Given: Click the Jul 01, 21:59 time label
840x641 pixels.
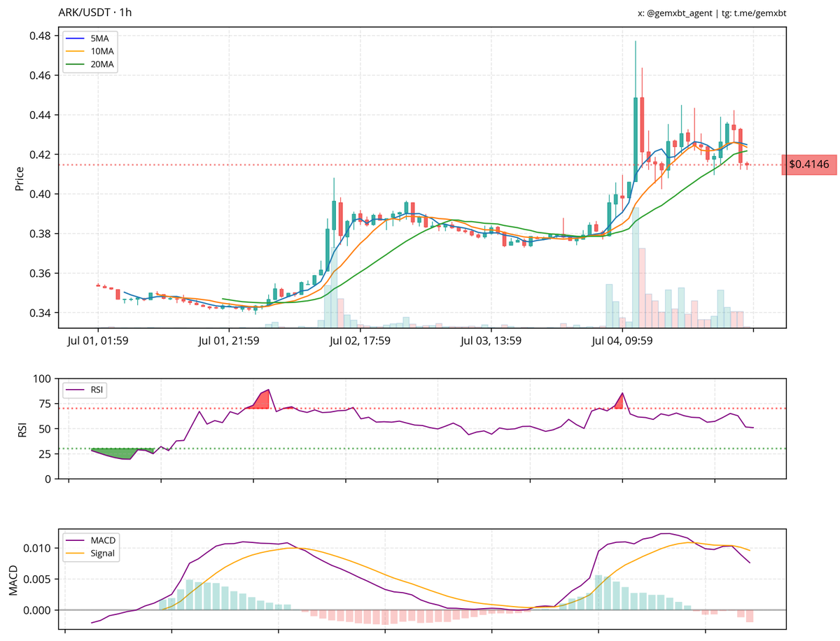Looking at the screenshot, I should point(229,341).
